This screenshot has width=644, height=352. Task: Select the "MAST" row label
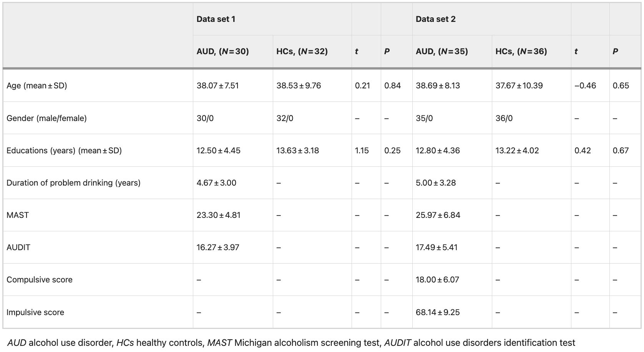click(18, 215)
